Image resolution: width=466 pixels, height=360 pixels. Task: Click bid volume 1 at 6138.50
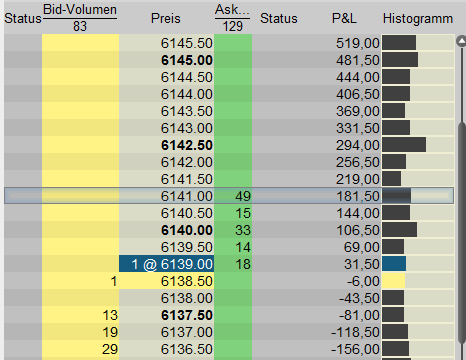point(114,281)
